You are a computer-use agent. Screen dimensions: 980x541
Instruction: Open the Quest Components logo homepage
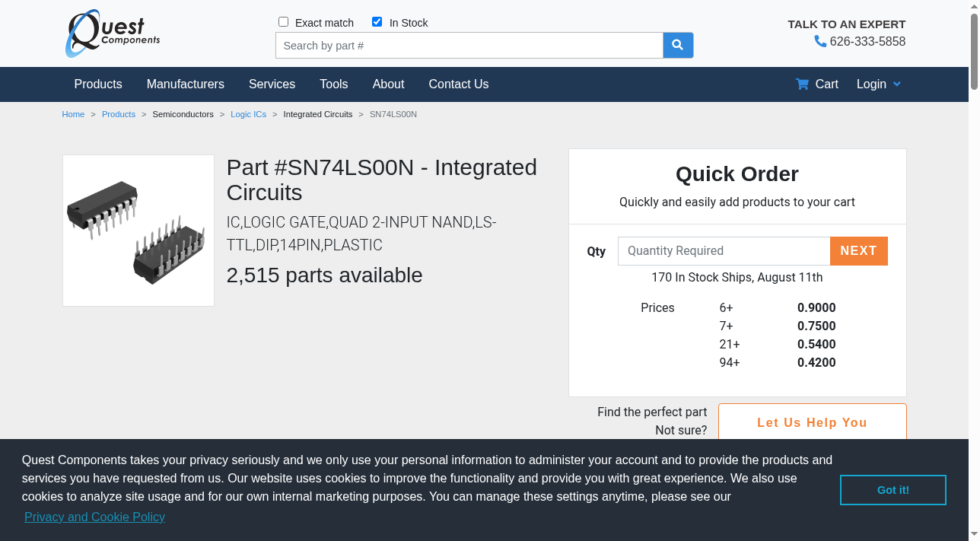[x=113, y=33]
